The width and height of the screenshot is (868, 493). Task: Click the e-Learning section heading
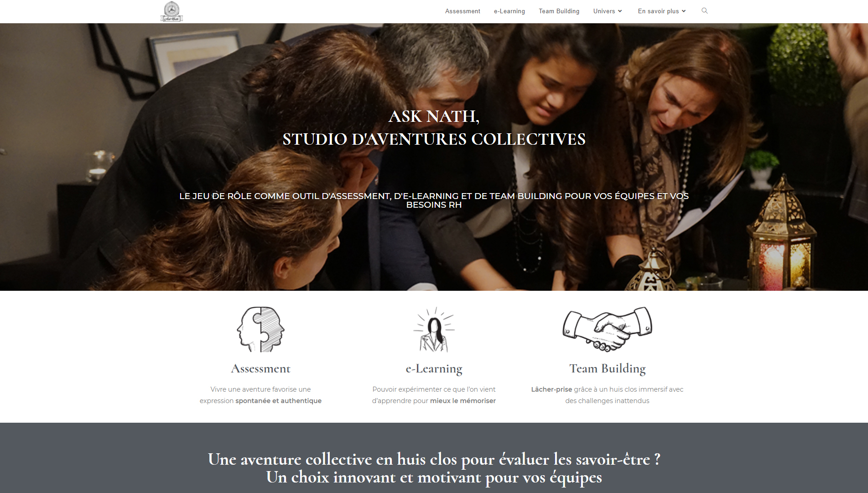point(434,368)
